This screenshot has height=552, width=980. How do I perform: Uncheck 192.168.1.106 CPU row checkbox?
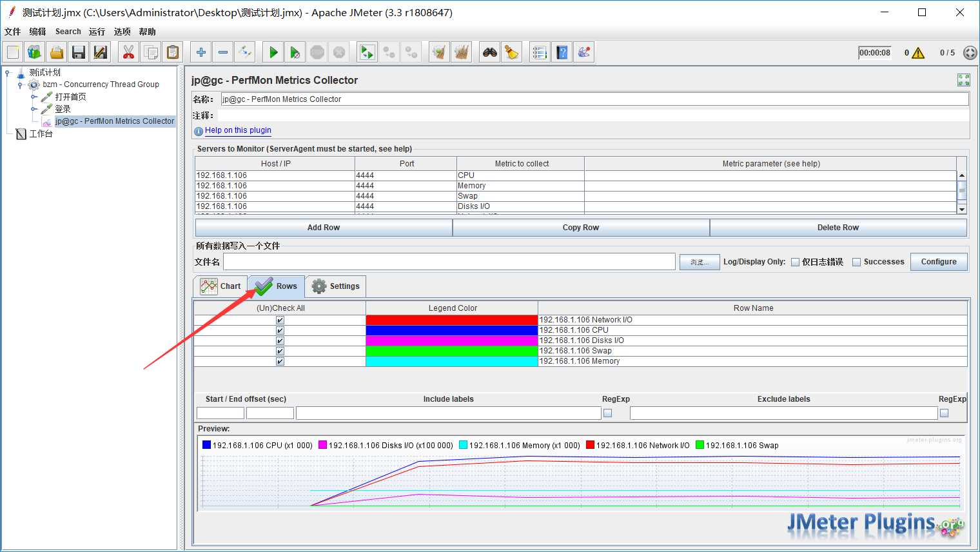(x=280, y=330)
